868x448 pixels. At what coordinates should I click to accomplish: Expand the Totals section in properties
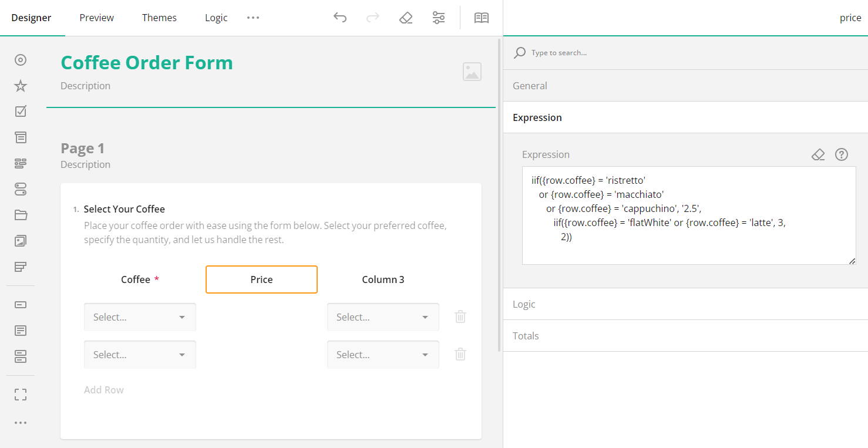525,335
